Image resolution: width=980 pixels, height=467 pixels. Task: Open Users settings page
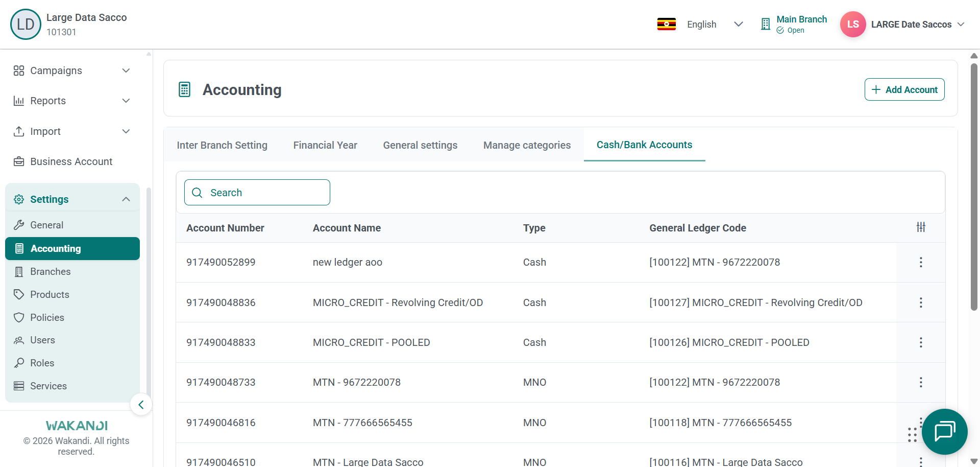pyautogui.click(x=72, y=340)
